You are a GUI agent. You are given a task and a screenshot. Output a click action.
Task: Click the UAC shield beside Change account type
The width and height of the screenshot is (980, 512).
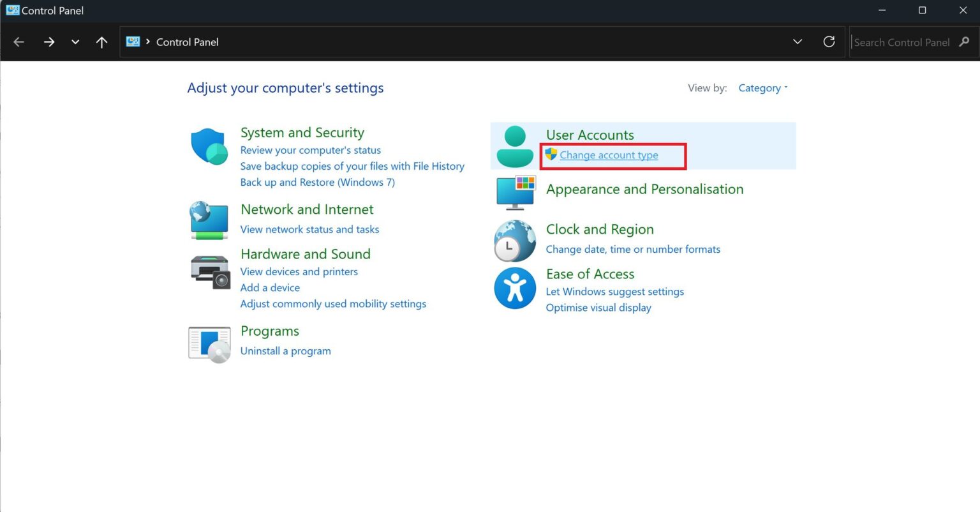coord(550,154)
